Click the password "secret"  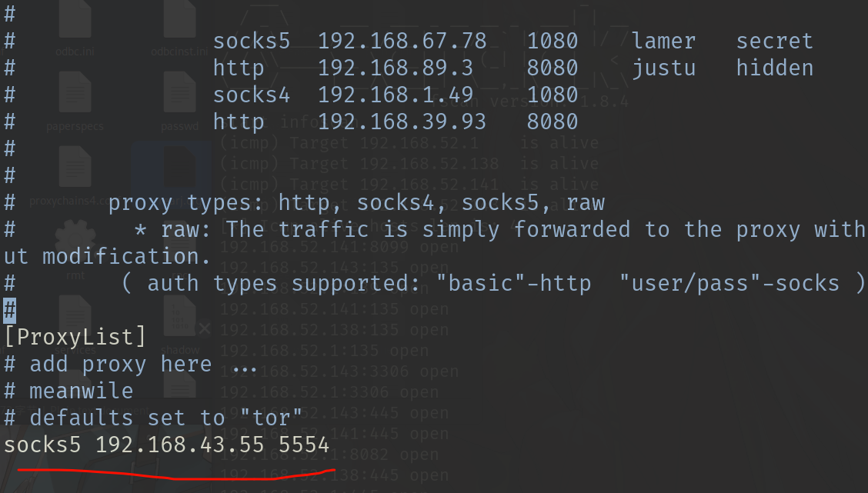[774, 41]
